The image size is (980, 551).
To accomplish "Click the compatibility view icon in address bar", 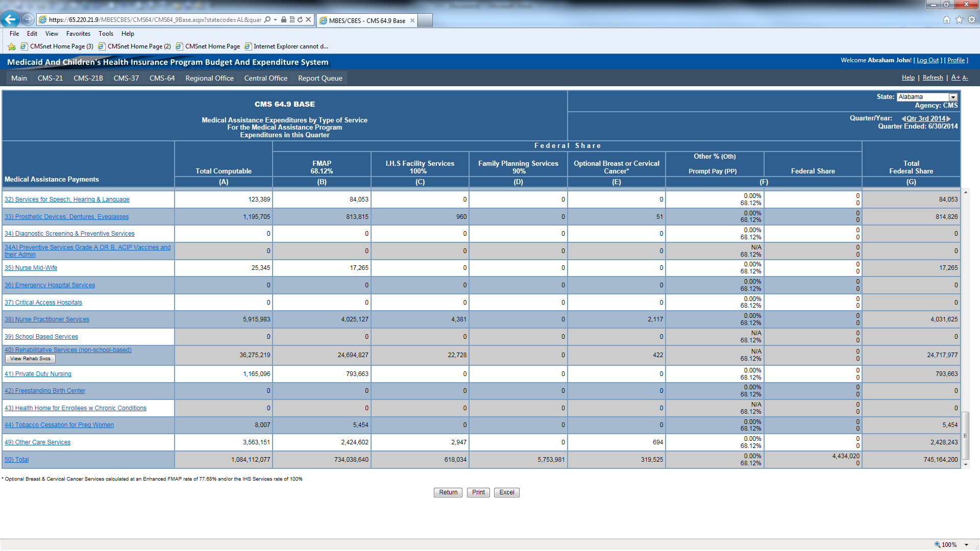I will [292, 20].
